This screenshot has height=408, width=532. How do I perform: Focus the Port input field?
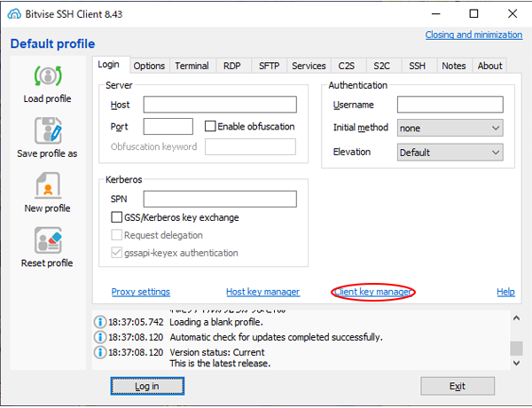(168, 126)
